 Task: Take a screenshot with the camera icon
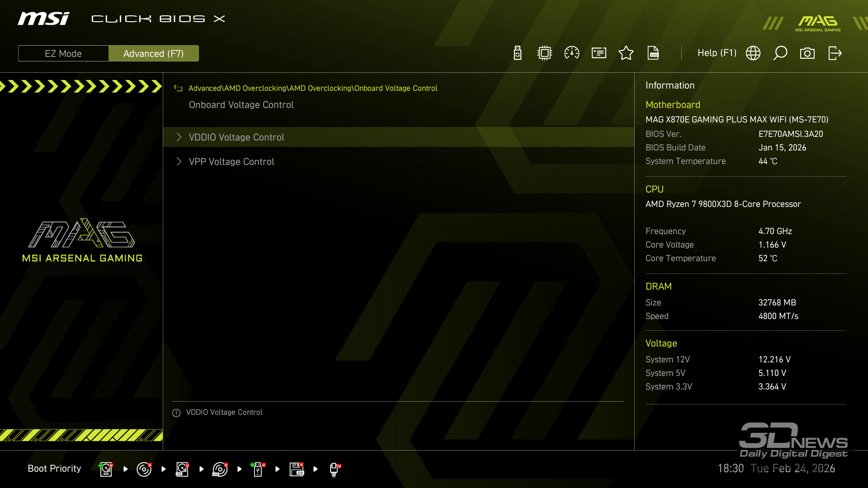[807, 53]
